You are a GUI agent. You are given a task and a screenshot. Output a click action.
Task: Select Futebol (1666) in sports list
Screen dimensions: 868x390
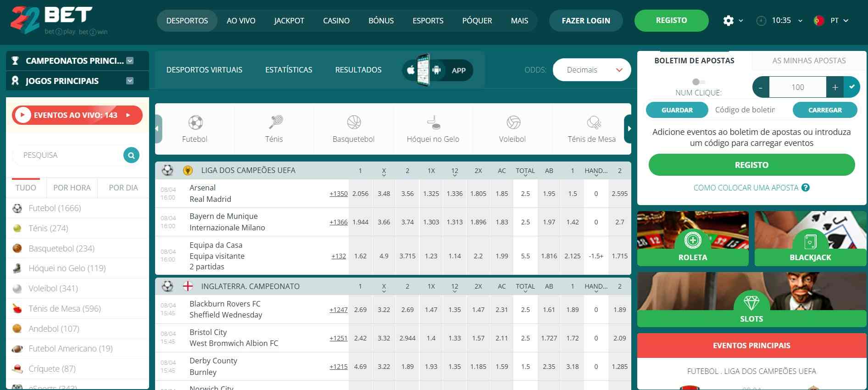78,208
